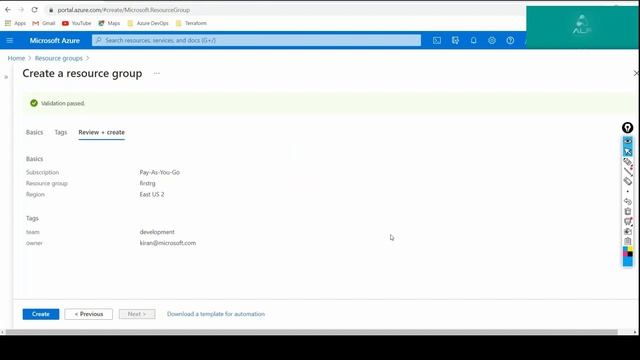
Task: Click the Previous button
Action: pos(89,314)
